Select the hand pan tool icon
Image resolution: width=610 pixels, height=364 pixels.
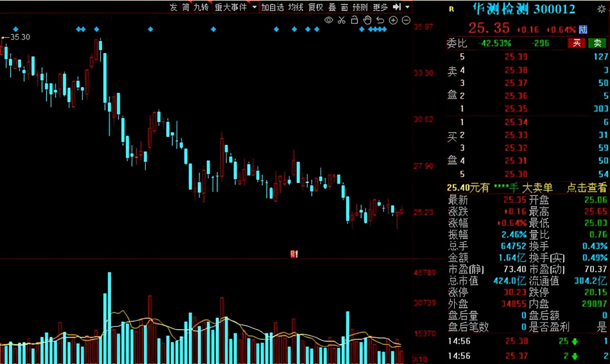tap(367, 20)
